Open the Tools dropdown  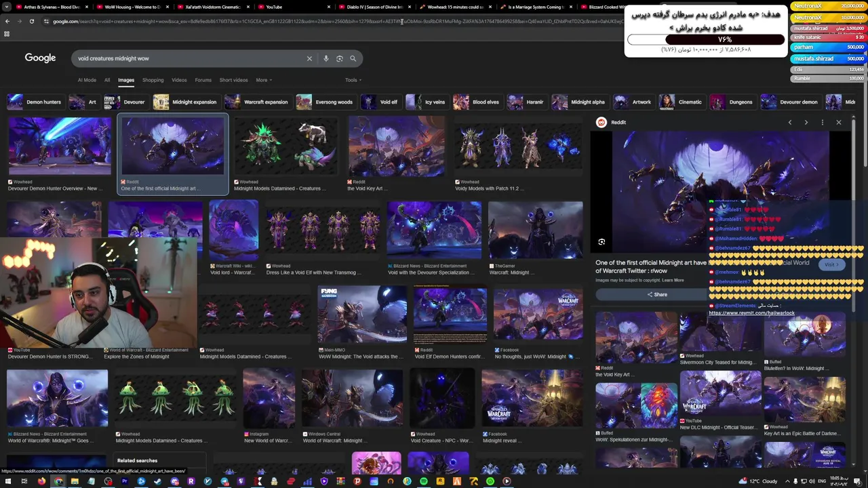(x=353, y=80)
